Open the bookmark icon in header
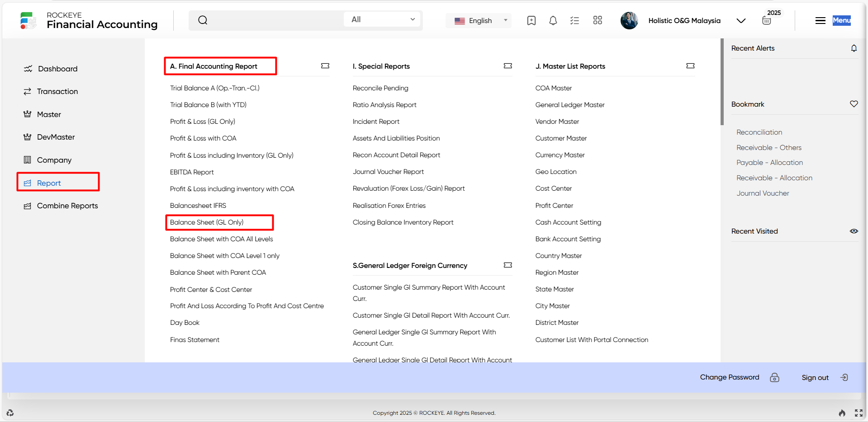The image size is (868, 422). coord(531,20)
